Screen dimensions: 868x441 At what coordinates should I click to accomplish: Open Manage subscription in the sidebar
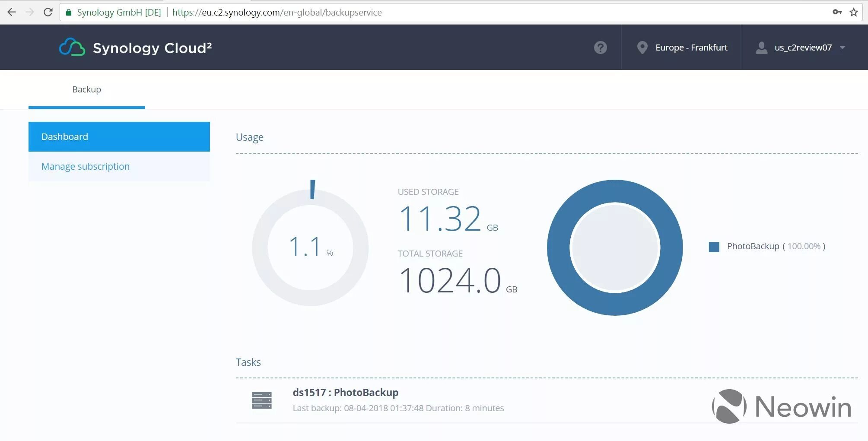coord(119,166)
